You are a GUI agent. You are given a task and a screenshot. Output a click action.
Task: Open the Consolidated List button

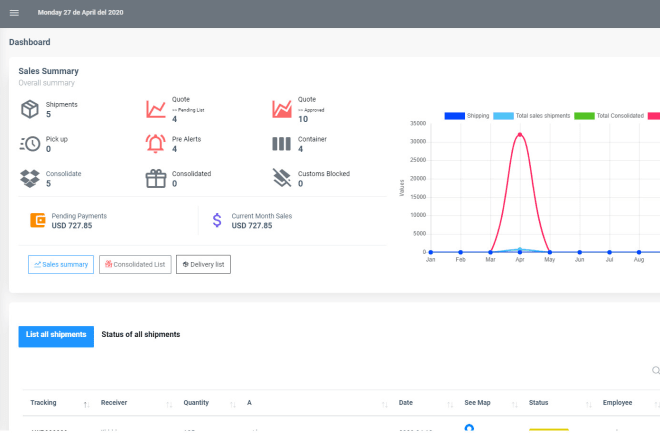pyautogui.click(x=135, y=264)
